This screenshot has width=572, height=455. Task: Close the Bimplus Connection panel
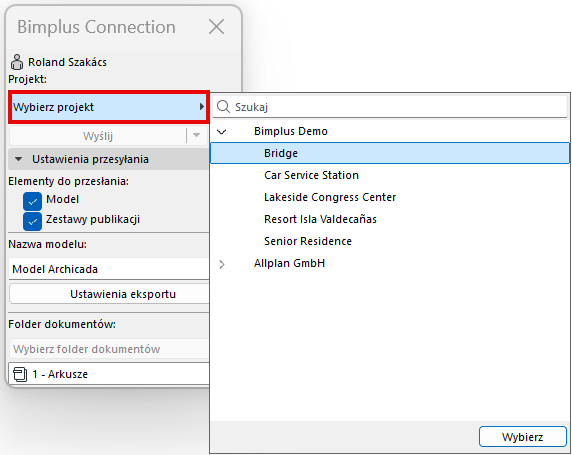pos(216,27)
